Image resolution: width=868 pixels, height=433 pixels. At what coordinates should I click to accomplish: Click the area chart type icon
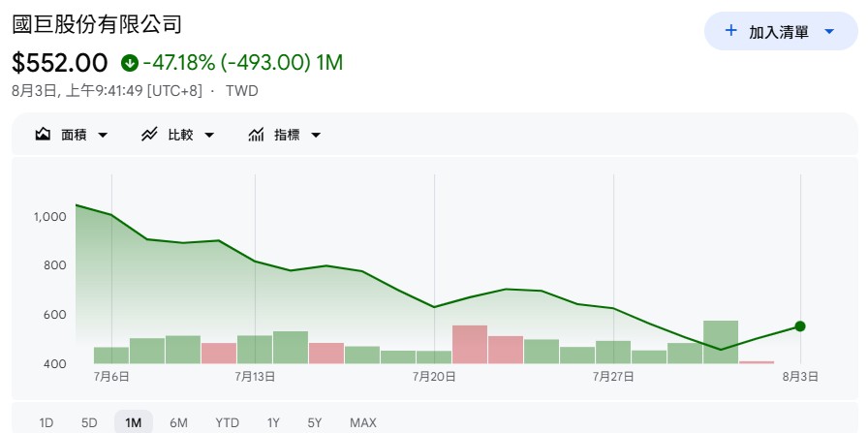pos(43,135)
